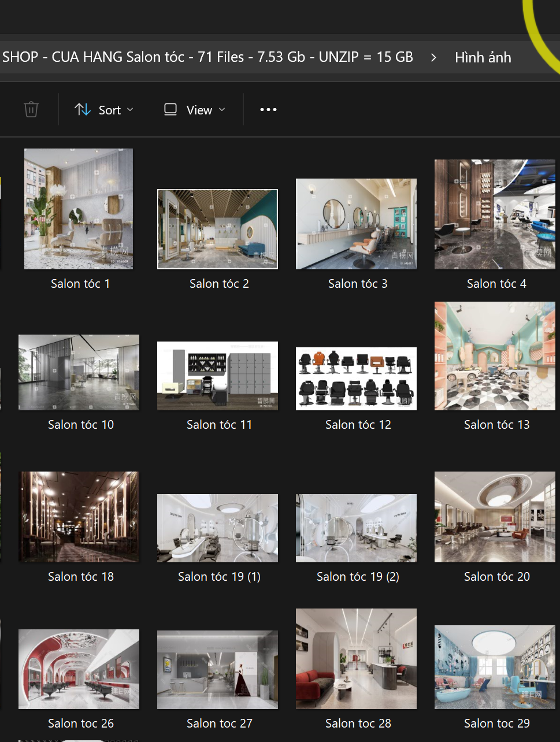
Task: Select the Salon toc 26 thumbnail
Action: [x=79, y=669]
